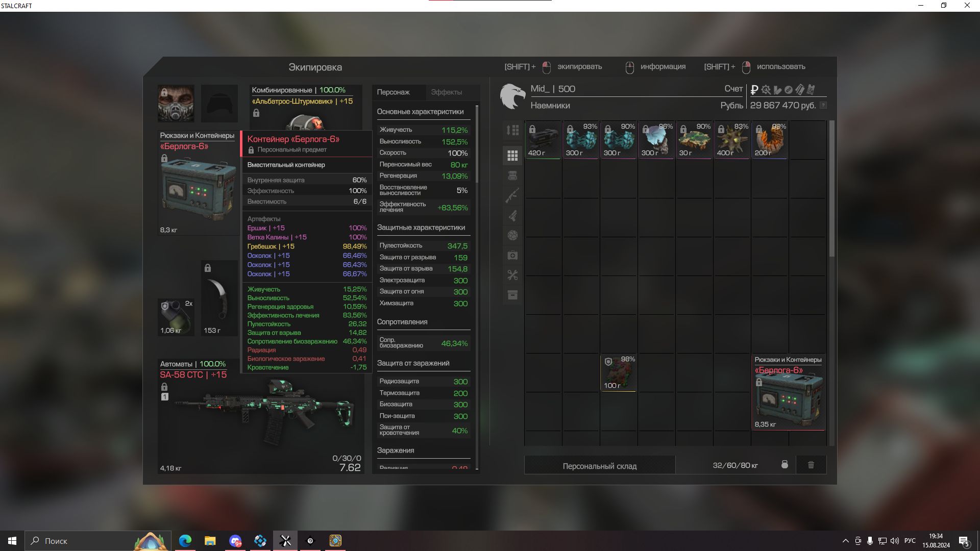Image resolution: width=980 pixels, height=551 pixels.
Task: Filter inventory by pistols icon
Action: [512, 215]
